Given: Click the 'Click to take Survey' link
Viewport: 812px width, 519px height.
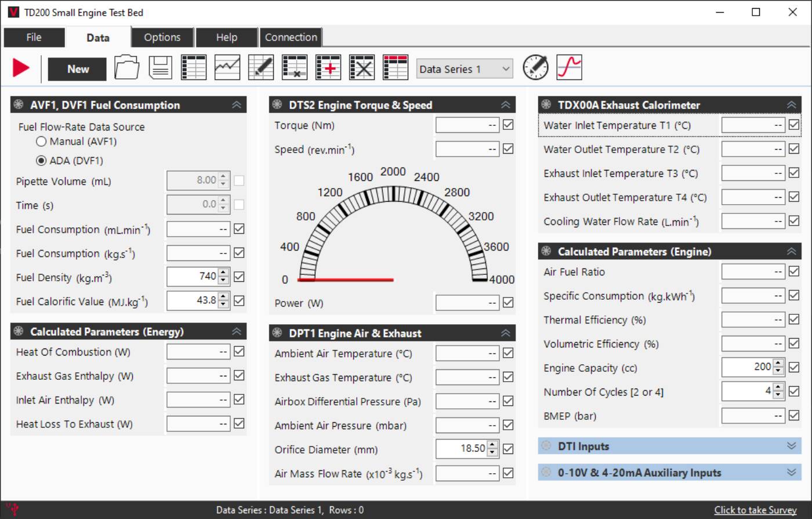Looking at the screenshot, I should pos(755,510).
